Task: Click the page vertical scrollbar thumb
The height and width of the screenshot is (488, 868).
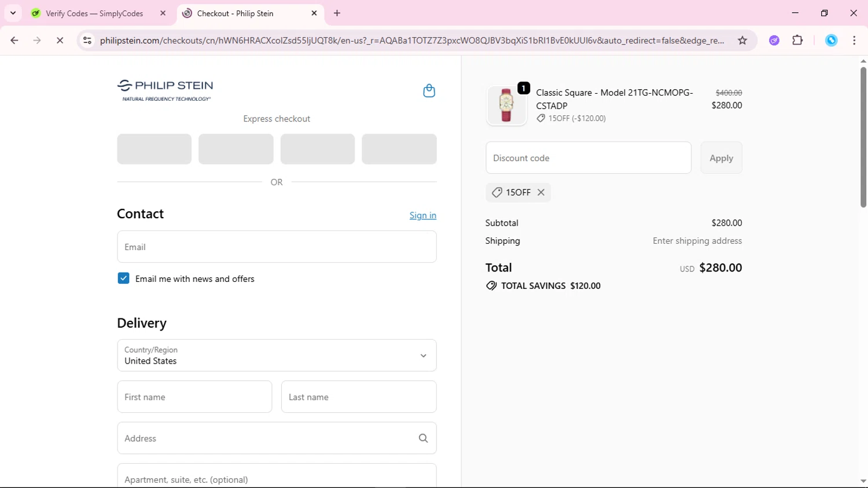Action: pyautogui.click(x=863, y=137)
